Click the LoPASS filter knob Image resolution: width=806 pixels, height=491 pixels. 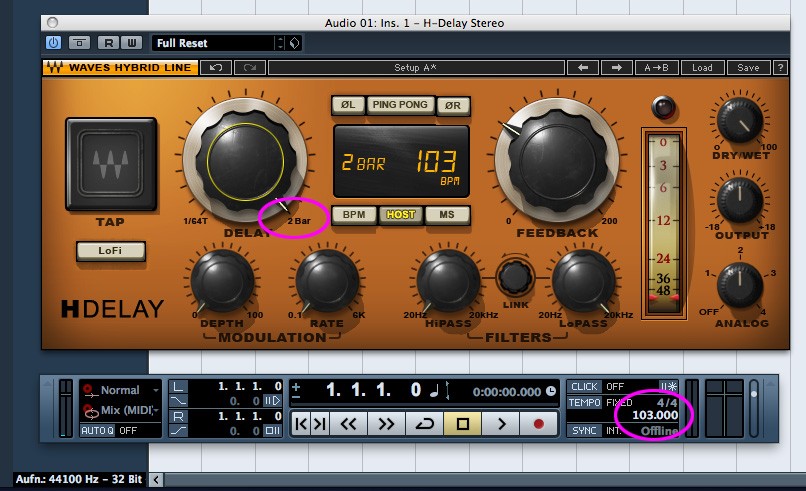pos(583,282)
